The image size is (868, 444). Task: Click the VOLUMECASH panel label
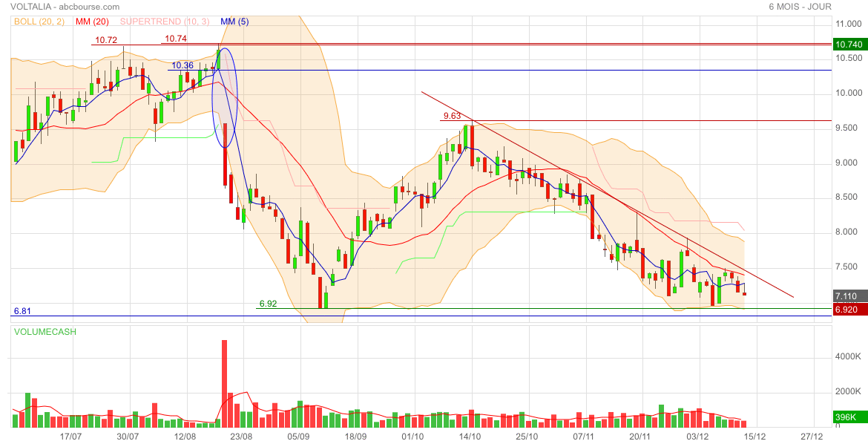(x=45, y=332)
